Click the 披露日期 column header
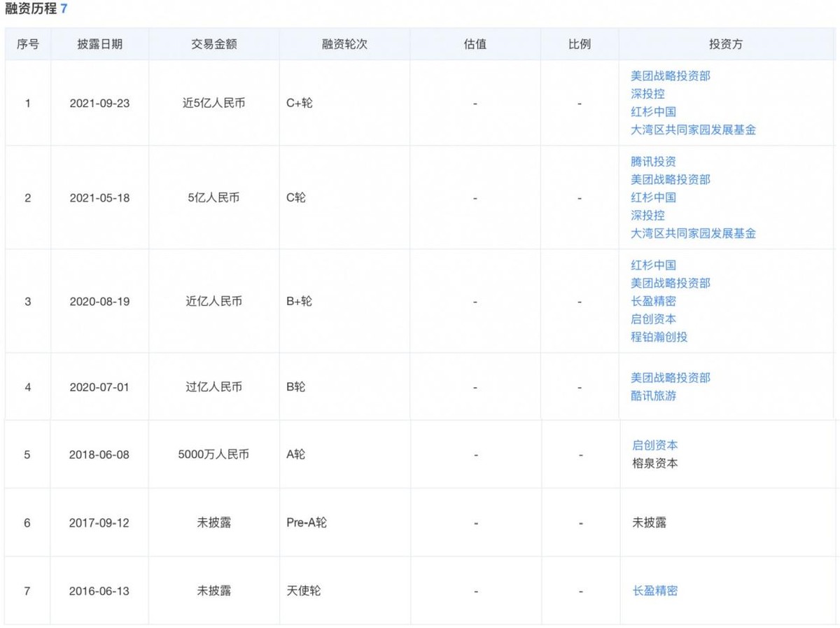Image resolution: width=840 pixels, height=628 pixels. pyautogui.click(x=99, y=43)
